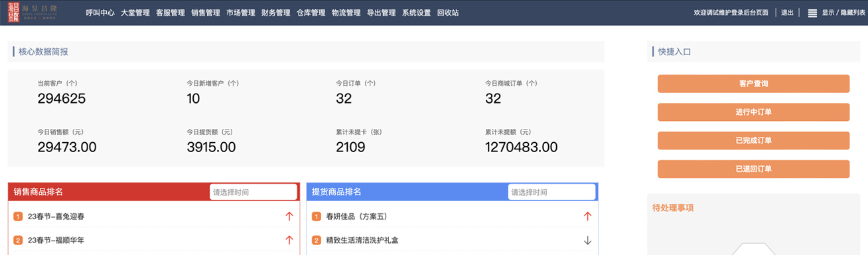
Task: Click rank badge 1 for 春妍佳品（方案五）
Action: pos(317,216)
